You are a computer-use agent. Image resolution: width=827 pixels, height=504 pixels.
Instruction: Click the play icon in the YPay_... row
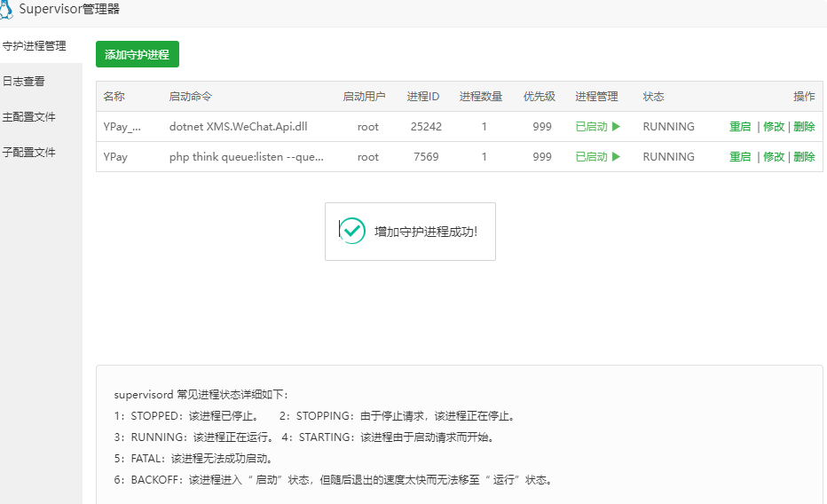616,127
